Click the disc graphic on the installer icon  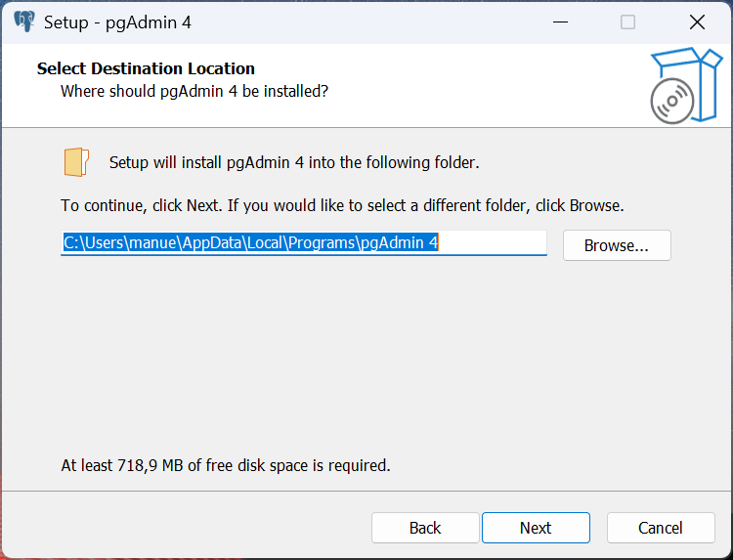tap(673, 101)
